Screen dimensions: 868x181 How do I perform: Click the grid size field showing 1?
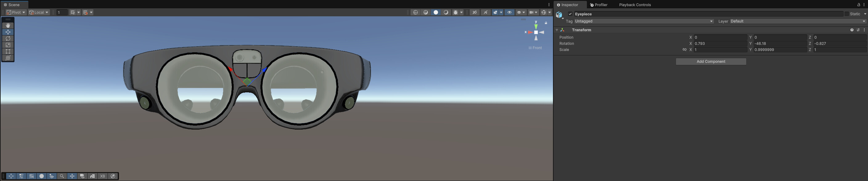coord(62,12)
